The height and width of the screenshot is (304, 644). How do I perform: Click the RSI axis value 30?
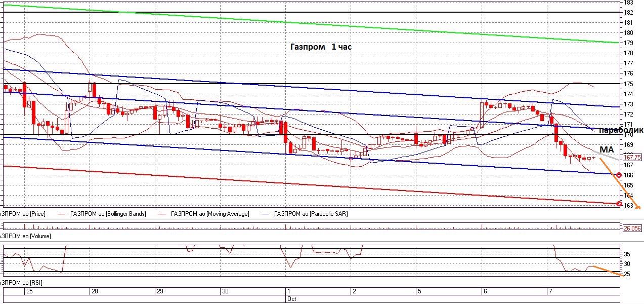point(627,264)
